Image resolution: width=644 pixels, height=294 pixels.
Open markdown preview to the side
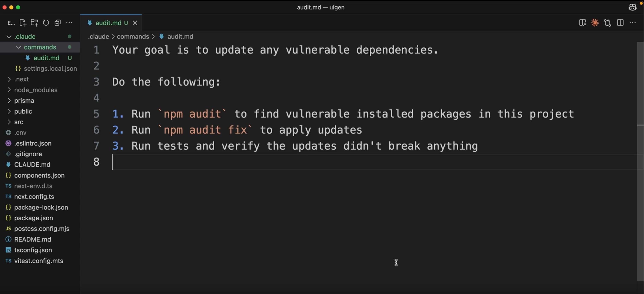coord(582,23)
